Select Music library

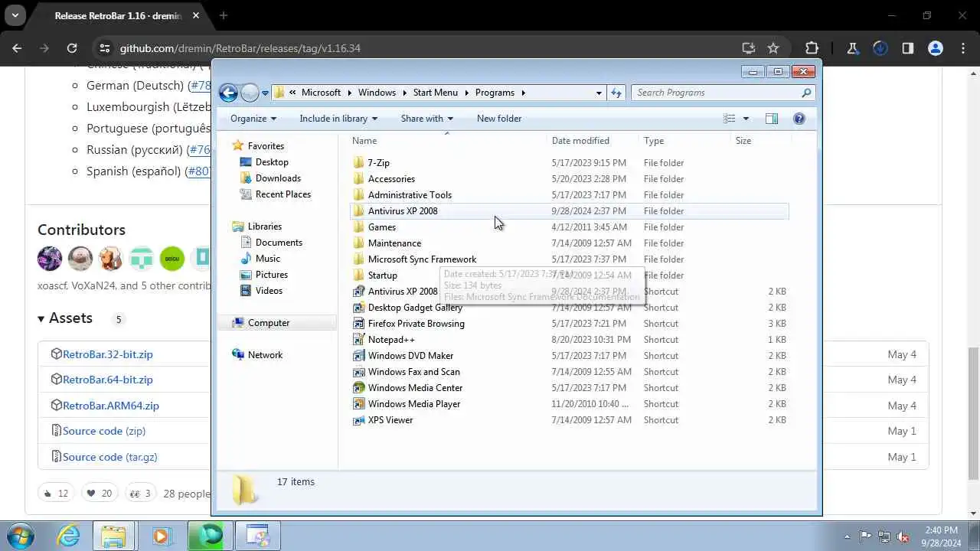[268, 259]
